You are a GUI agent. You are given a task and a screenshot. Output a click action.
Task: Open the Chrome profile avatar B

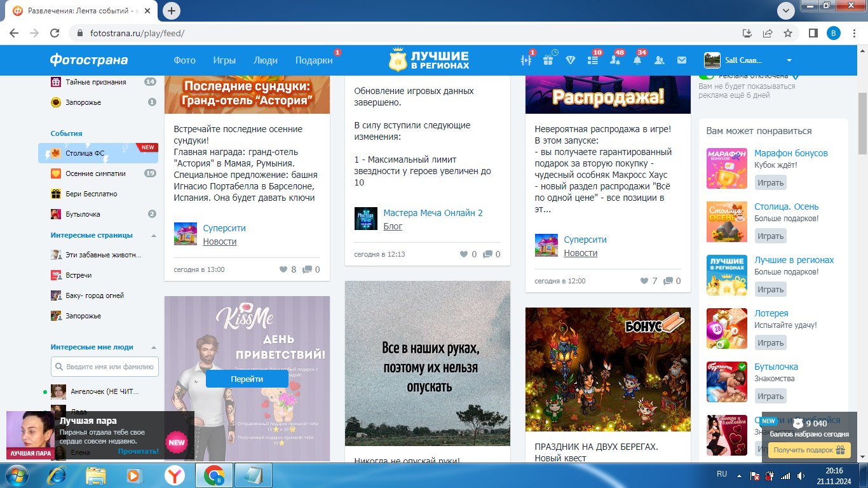(834, 33)
